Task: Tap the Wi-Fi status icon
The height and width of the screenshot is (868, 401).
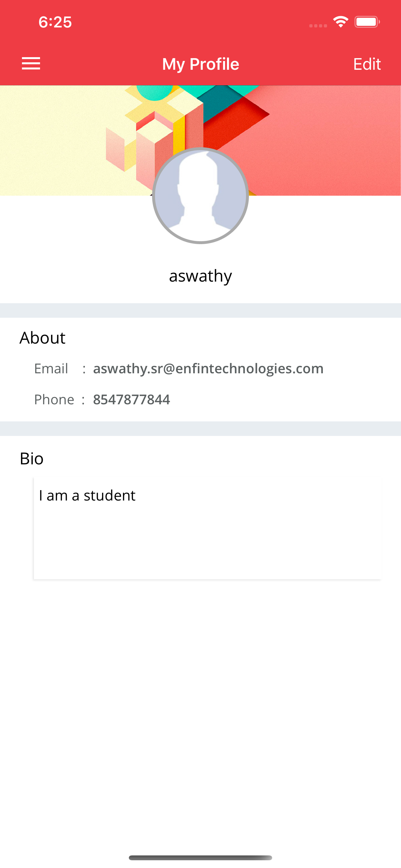Action: point(341,22)
